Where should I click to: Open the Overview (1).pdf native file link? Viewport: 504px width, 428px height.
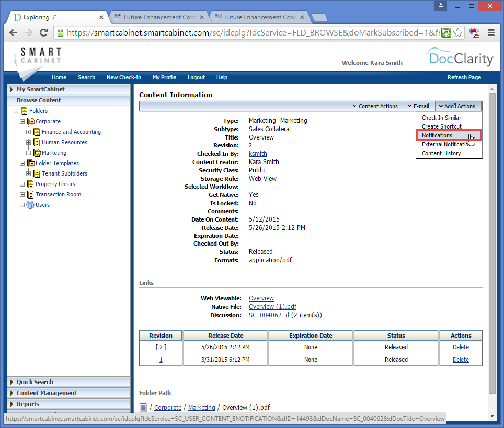(272, 306)
